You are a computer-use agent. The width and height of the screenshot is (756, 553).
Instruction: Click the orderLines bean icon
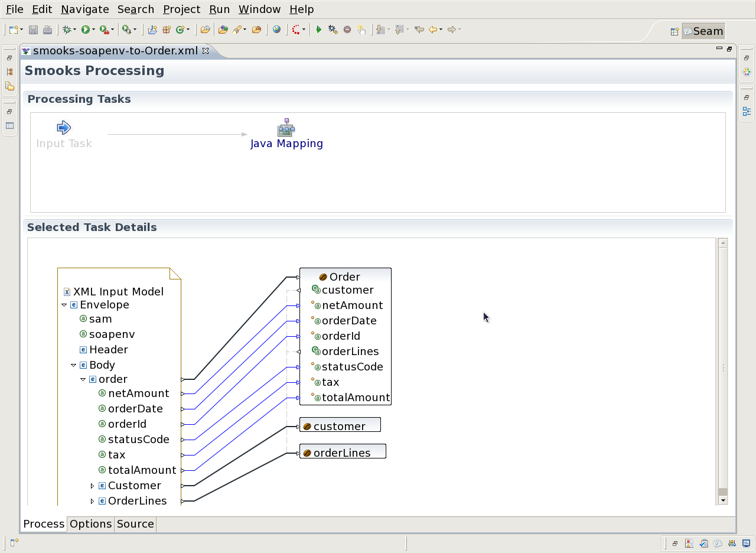tap(307, 453)
